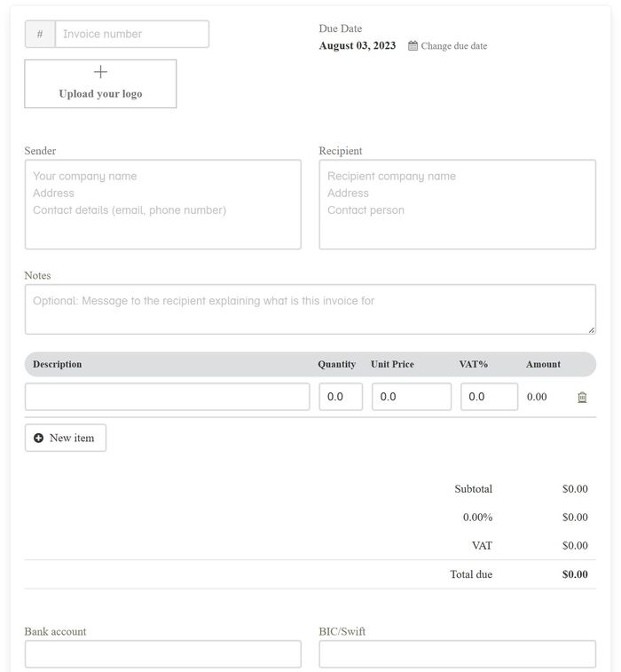This screenshot has width=621, height=672.
Task: Focus the Invoice number field
Action: [x=131, y=35]
